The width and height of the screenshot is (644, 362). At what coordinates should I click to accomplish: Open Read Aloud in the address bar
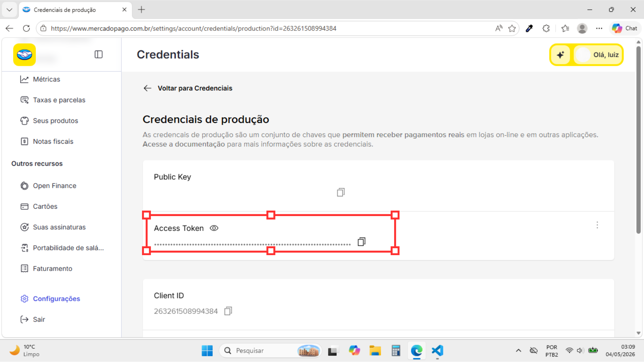point(499,28)
